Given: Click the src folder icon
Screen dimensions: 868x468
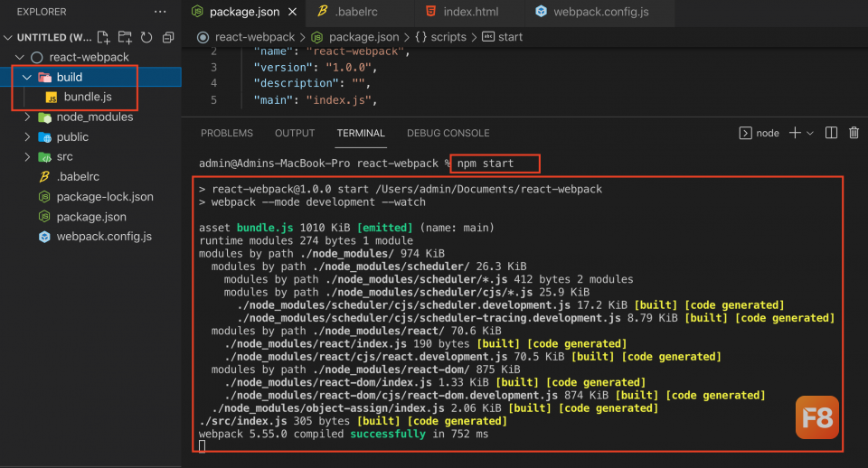Looking at the screenshot, I should pyautogui.click(x=44, y=156).
